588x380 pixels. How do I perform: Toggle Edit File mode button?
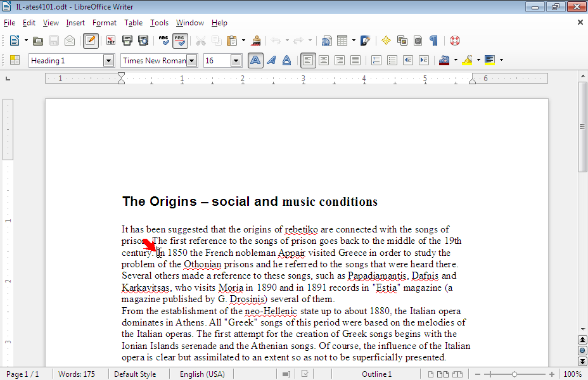tap(90, 41)
